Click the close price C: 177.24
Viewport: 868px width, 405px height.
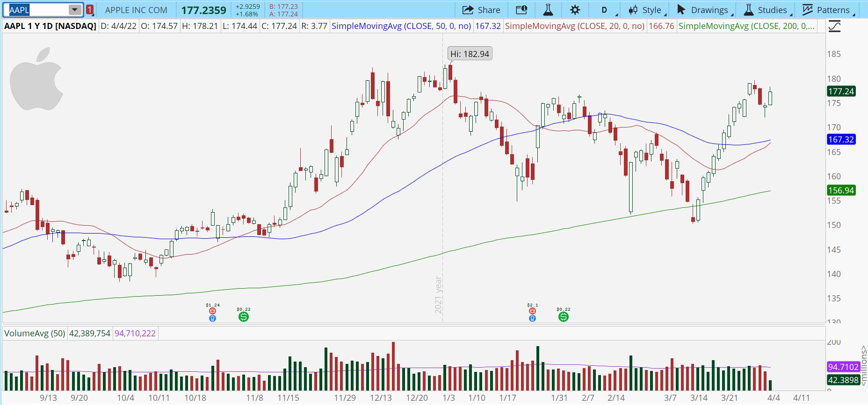point(279,26)
